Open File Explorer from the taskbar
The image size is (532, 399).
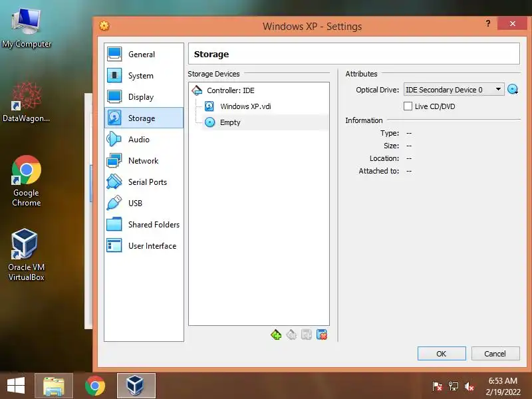coord(54,386)
